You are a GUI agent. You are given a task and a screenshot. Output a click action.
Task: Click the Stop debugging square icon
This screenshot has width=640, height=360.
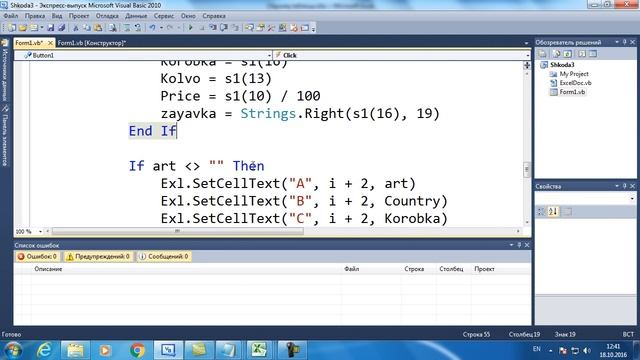(x=202, y=28)
